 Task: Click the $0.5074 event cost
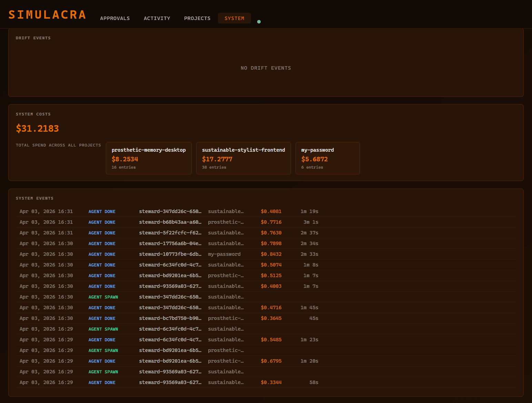click(271, 265)
